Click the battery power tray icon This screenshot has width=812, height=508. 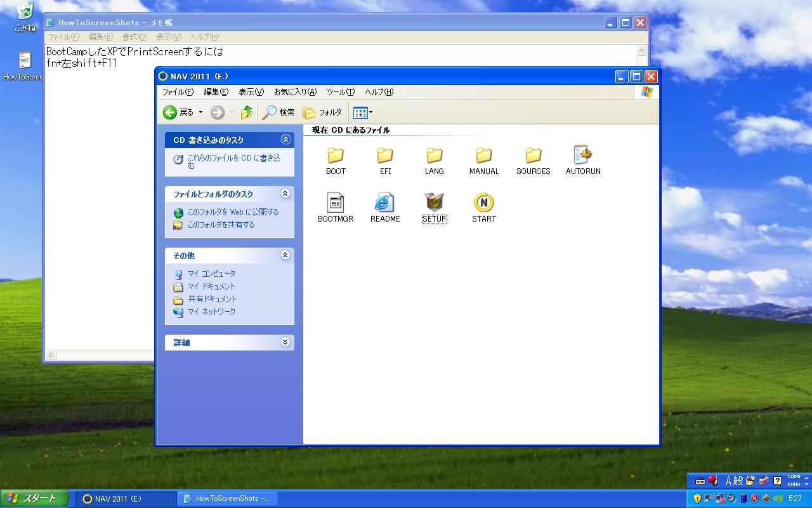[743, 498]
